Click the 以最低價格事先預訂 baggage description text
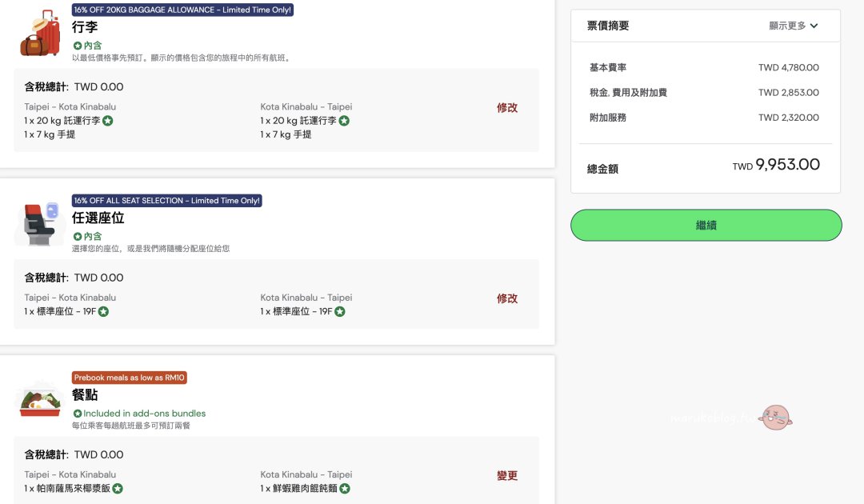 coord(182,58)
